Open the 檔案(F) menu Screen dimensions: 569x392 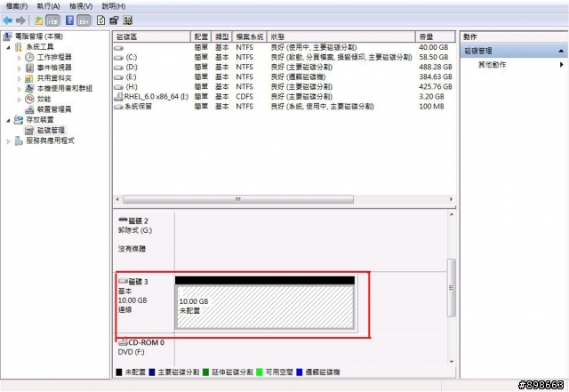point(17,6)
